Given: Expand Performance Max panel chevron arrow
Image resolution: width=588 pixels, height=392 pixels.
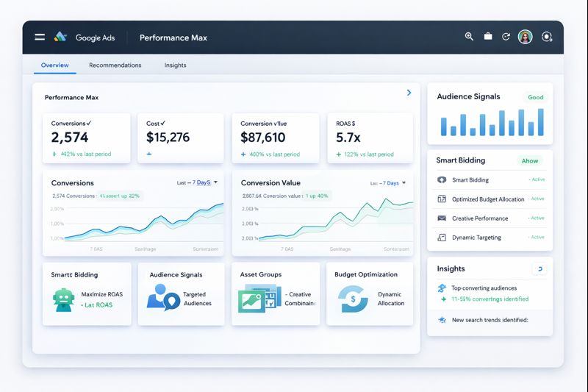Looking at the screenshot, I should click(409, 93).
